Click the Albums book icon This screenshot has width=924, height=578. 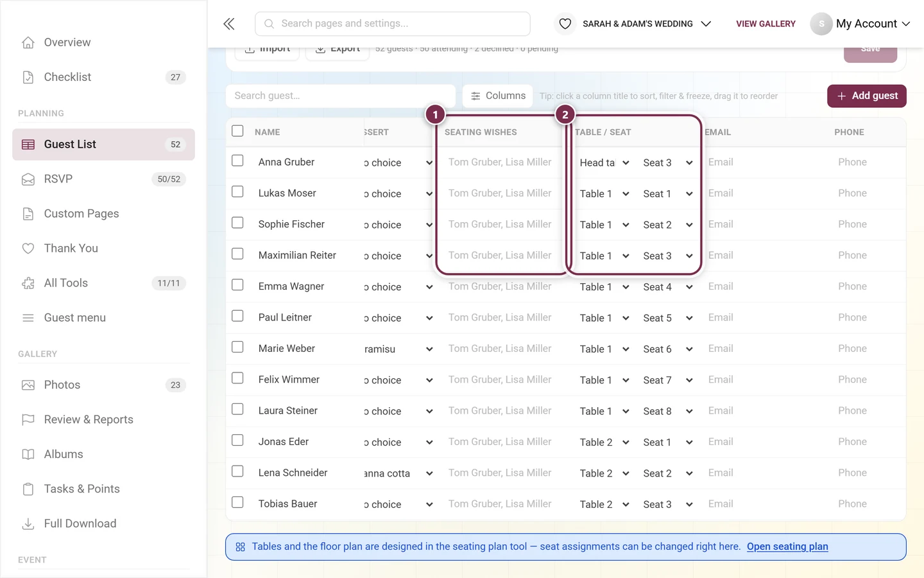click(28, 455)
